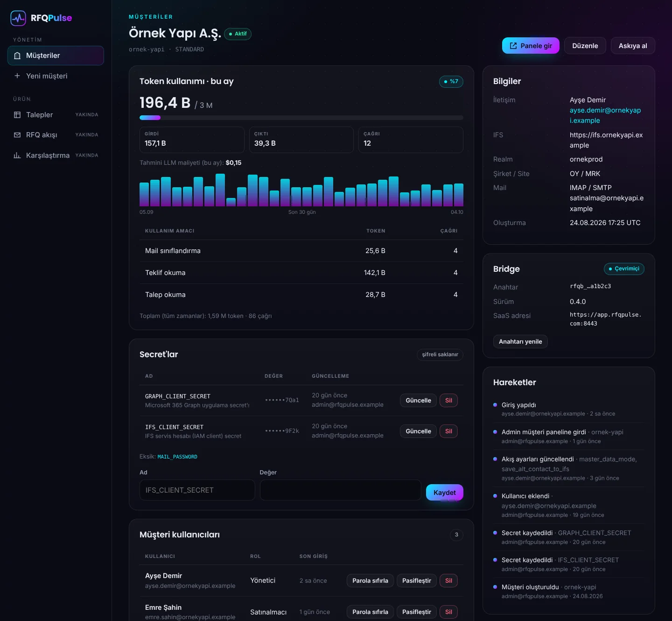Open RFQ akışı sidebar item

[56, 135]
